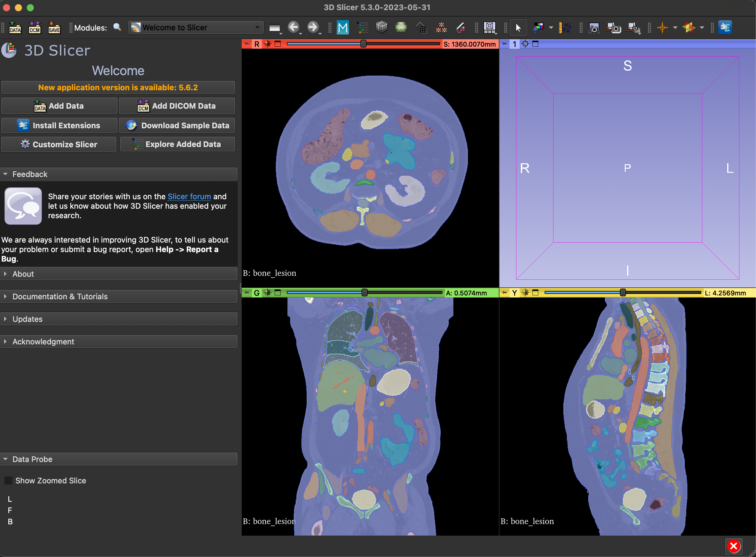
Task: Open the Models module green sphere icon
Action: click(x=401, y=27)
